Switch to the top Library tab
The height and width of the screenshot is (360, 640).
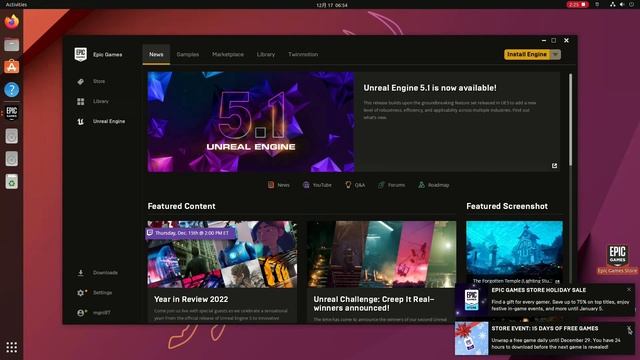(x=266, y=54)
